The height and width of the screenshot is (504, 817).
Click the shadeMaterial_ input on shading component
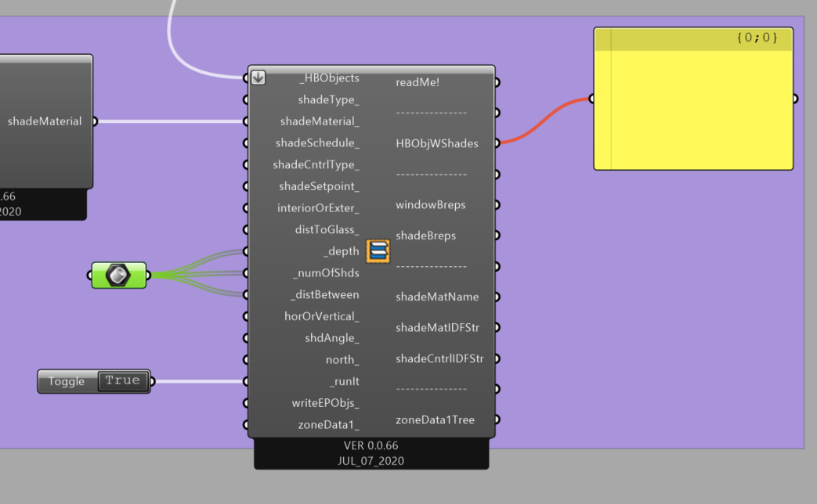(320, 121)
